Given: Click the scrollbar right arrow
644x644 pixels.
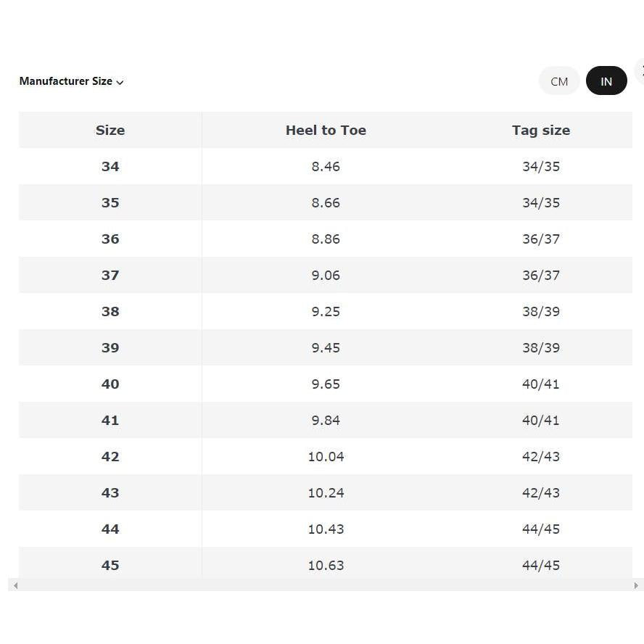Looking at the screenshot, I should pyautogui.click(x=636, y=585).
